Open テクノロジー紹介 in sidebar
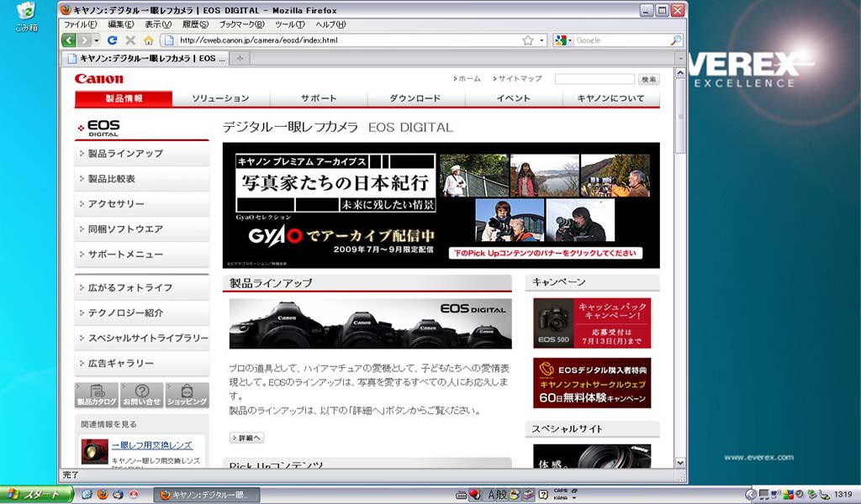861x504 pixels. pyautogui.click(x=141, y=312)
